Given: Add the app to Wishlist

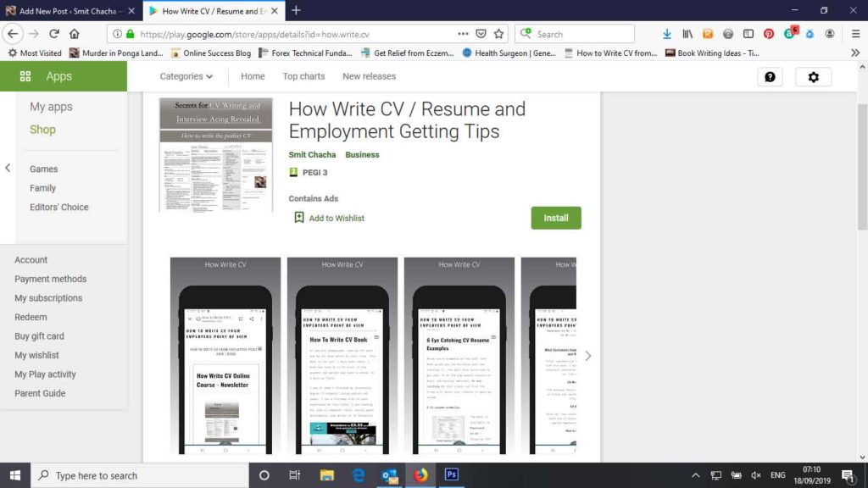Looking at the screenshot, I should [329, 218].
